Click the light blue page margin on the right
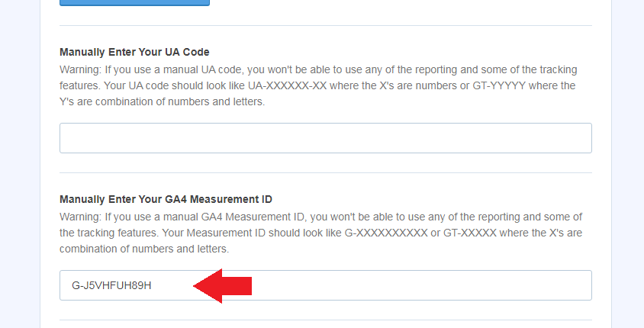Screen dimensions: 644x328 pyautogui.click(x=628, y=164)
